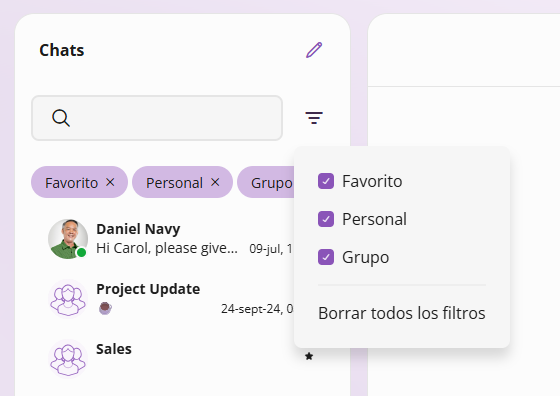Click the favorite star on Sales chat
This screenshot has width=560, height=396.
309,356
